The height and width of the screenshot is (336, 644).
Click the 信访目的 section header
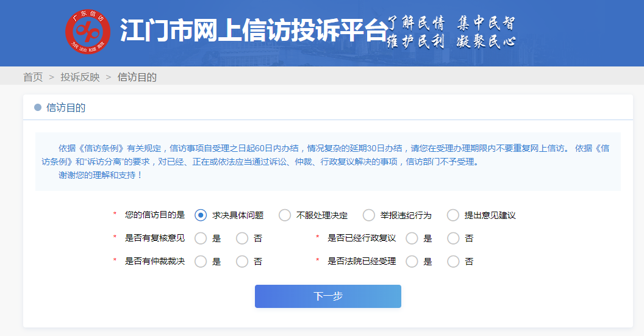66,108
